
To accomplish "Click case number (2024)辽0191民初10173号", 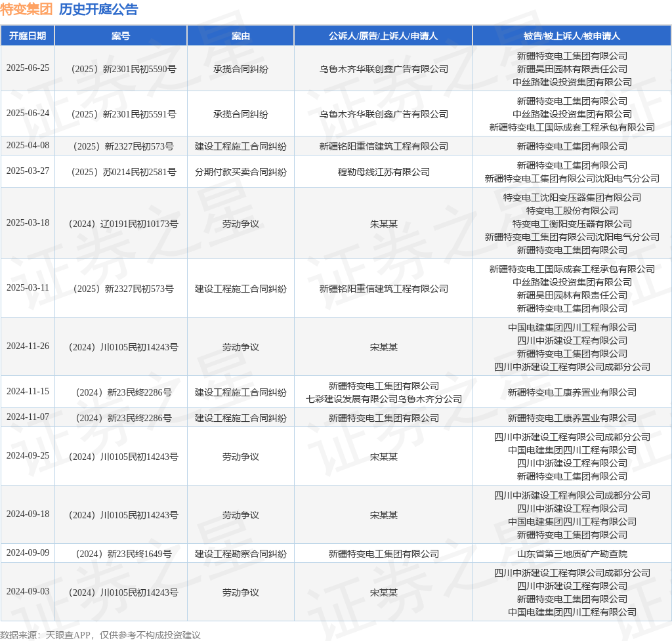I will [123, 224].
